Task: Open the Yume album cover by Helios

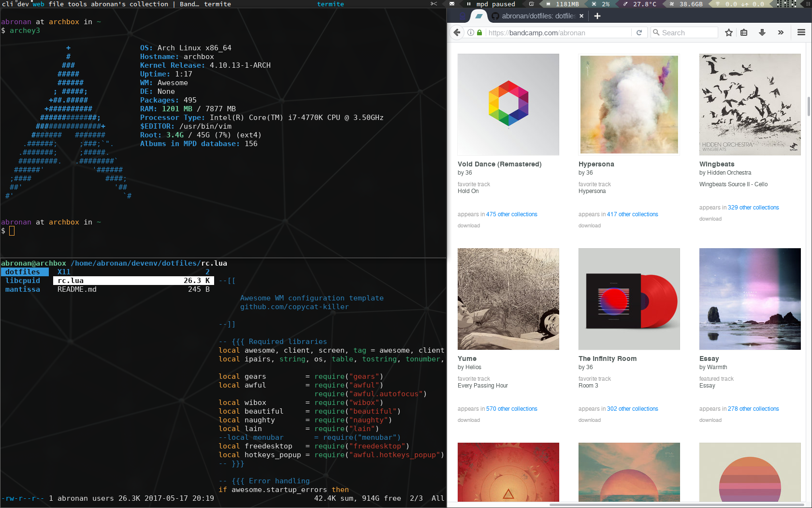Action: pos(508,299)
